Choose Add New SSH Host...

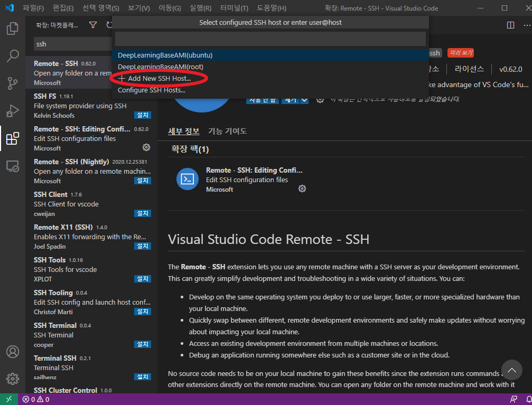click(x=270, y=78)
